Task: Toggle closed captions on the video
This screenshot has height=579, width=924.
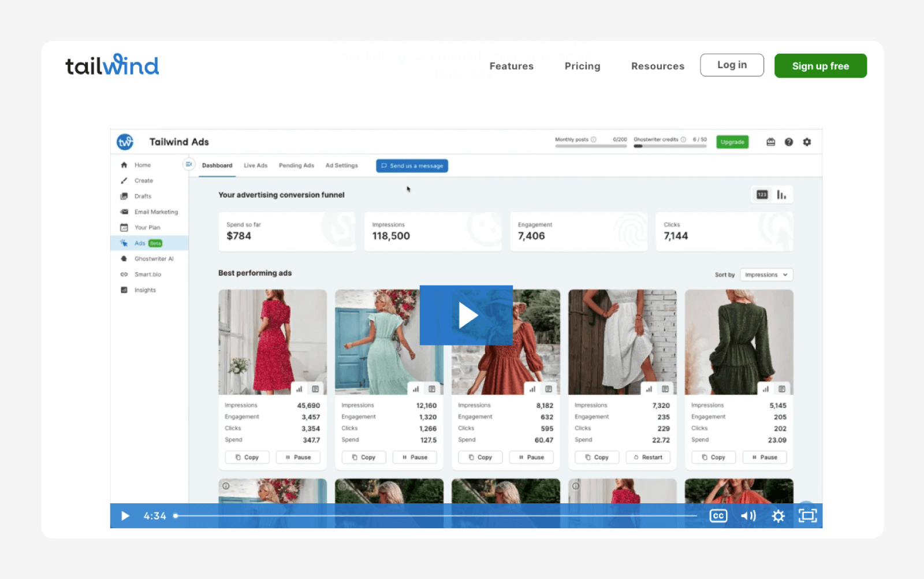Action: point(718,516)
